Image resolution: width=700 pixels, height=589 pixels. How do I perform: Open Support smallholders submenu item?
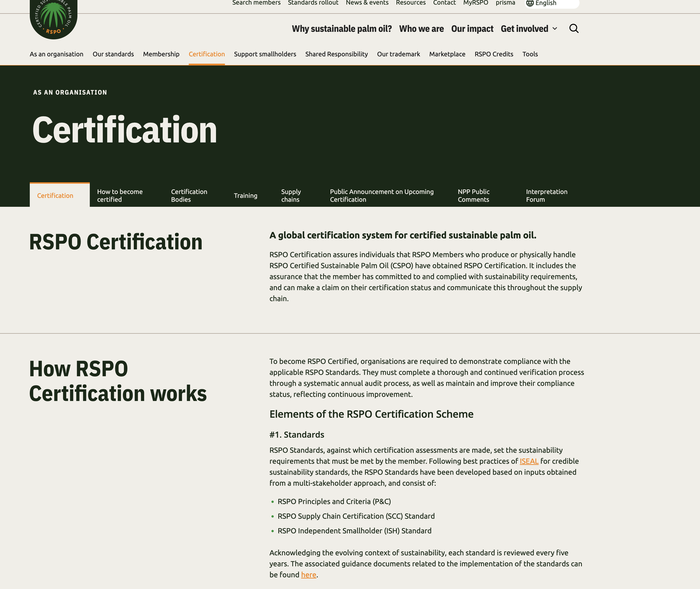(265, 54)
